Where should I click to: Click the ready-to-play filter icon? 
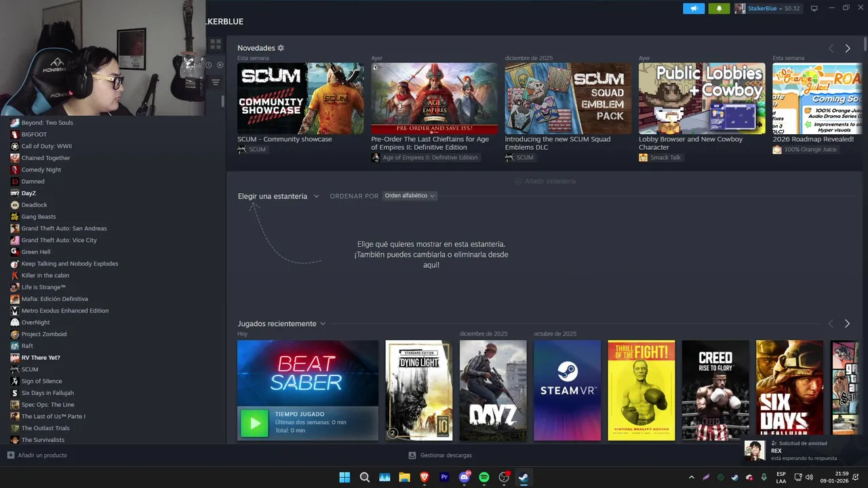tap(220, 65)
